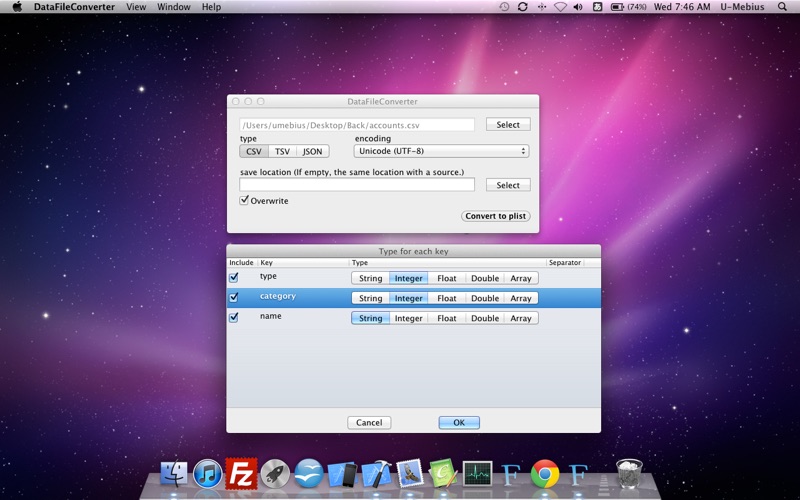Image resolution: width=800 pixels, height=500 pixels.
Task: Untick Include checkbox for the type key
Action: pyautogui.click(x=234, y=278)
